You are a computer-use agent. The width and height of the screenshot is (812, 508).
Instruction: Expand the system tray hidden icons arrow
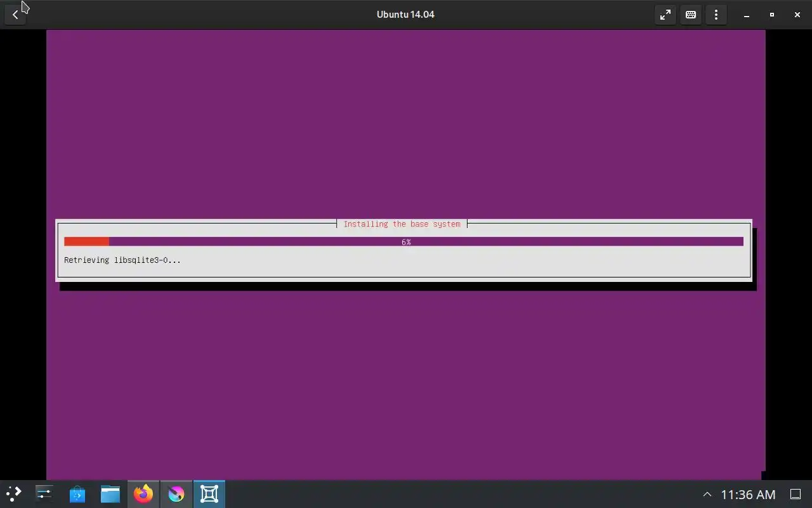707,494
